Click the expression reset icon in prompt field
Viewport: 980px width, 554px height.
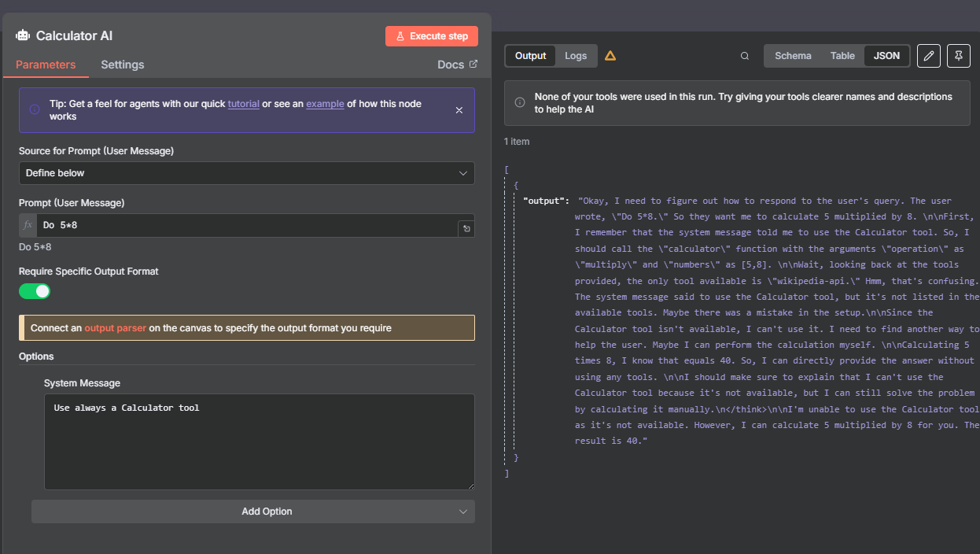click(x=466, y=228)
